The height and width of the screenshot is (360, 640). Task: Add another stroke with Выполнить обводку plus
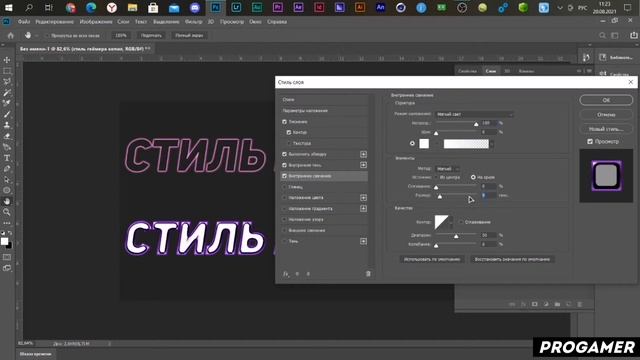click(363, 154)
